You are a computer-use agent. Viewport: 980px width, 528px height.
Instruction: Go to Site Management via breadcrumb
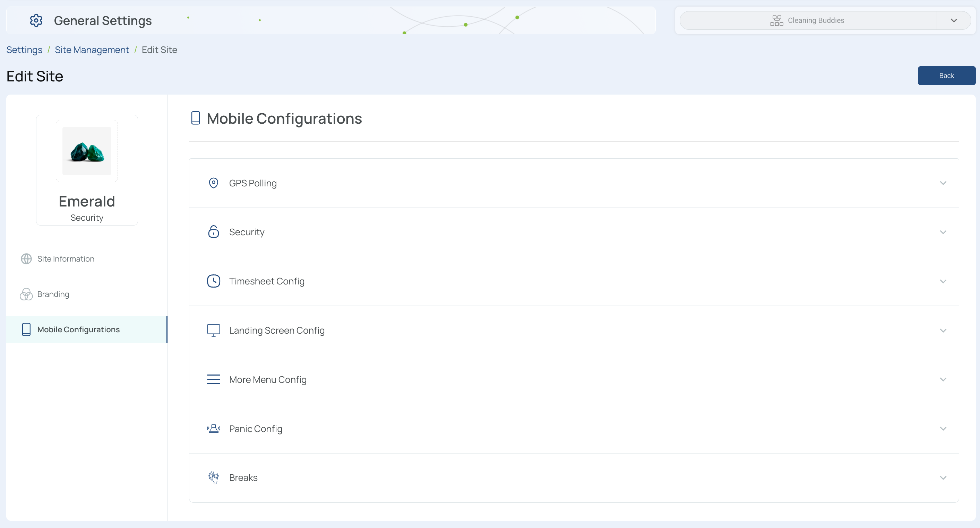point(92,50)
